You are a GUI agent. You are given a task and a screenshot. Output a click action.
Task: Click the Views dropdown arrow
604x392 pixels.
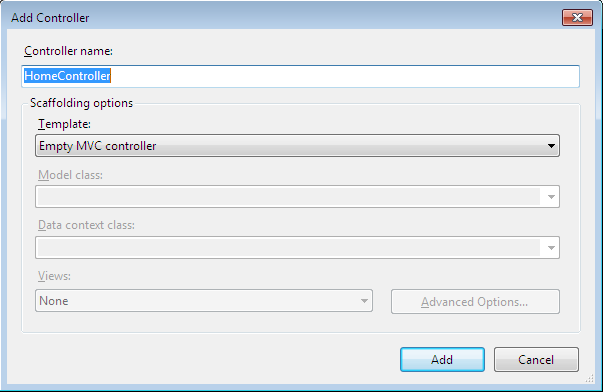click(364, 301)
